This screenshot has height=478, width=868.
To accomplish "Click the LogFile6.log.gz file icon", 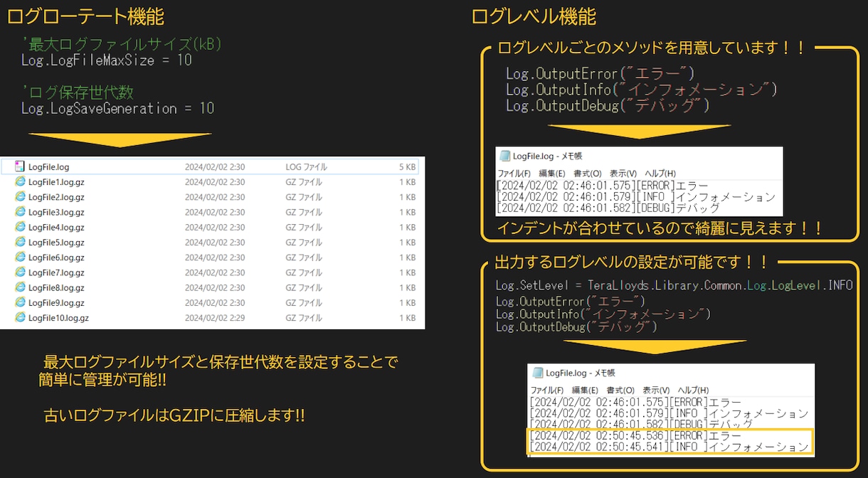I will click(20, 257).
